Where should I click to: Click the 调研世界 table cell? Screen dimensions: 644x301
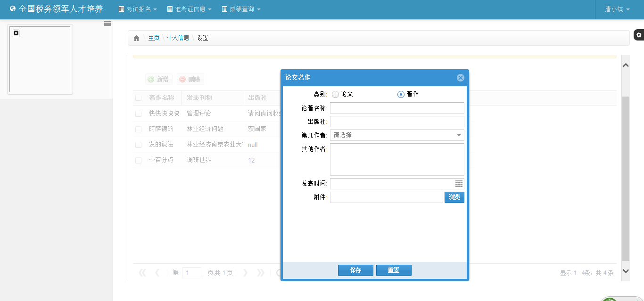(199, 160)
